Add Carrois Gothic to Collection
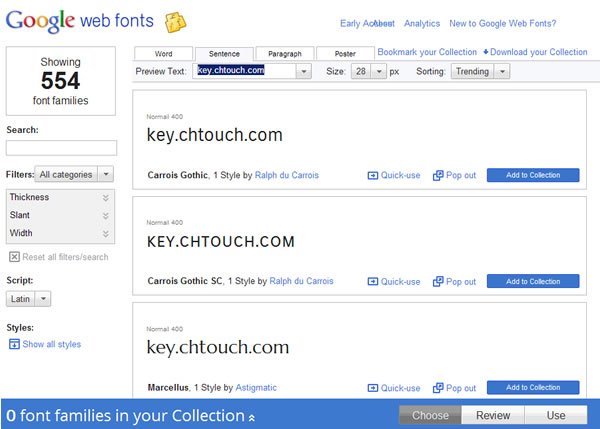This screenshot has height=429, width=600. pos(532,175)
